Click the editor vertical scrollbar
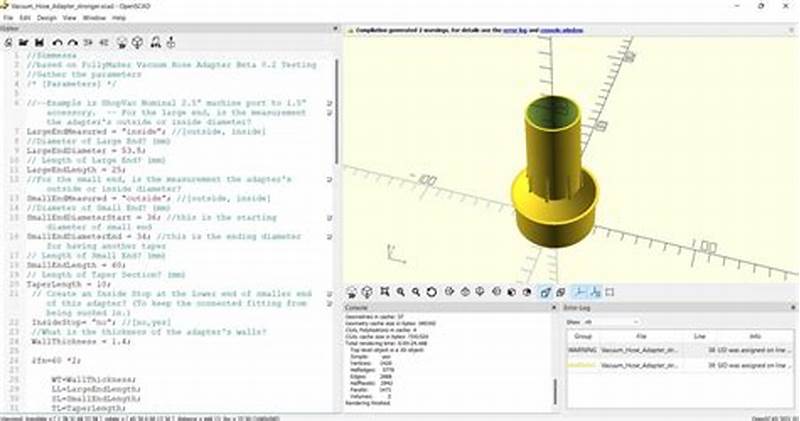This screenshot has height=421, width=800. pos(337,112)
